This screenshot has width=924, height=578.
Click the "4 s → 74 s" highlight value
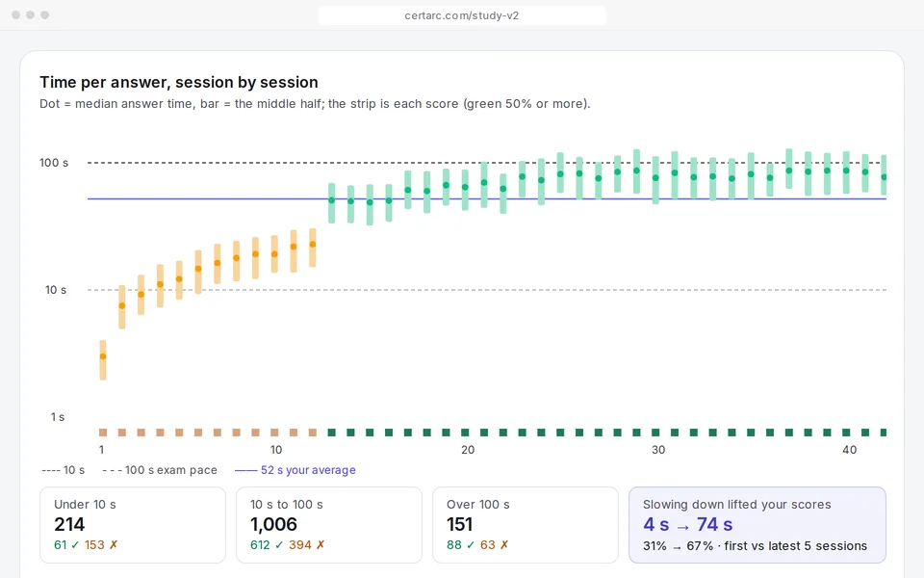point(687,524)
